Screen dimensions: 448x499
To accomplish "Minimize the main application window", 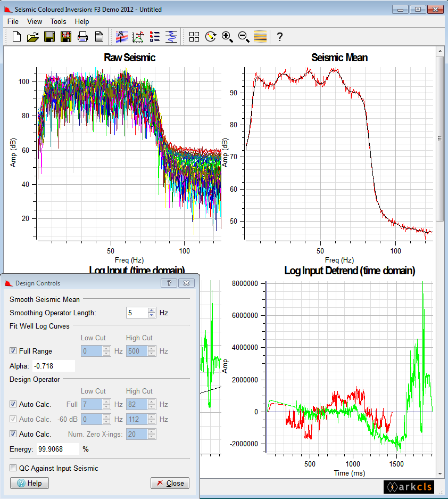I will pos(400,10).
